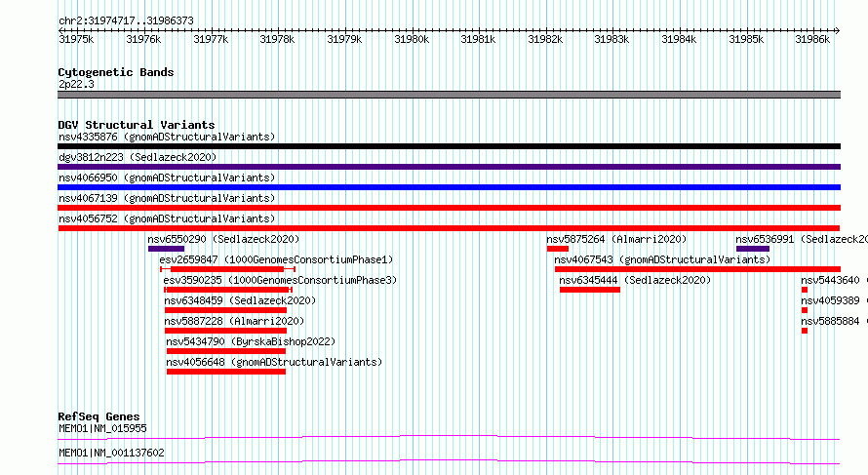Click the nsv4056752 red variant bar

(449, 228)
